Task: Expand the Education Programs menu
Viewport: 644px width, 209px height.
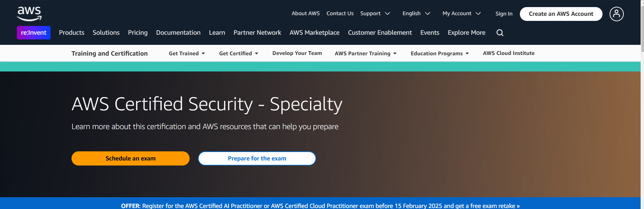Action: 440,53
